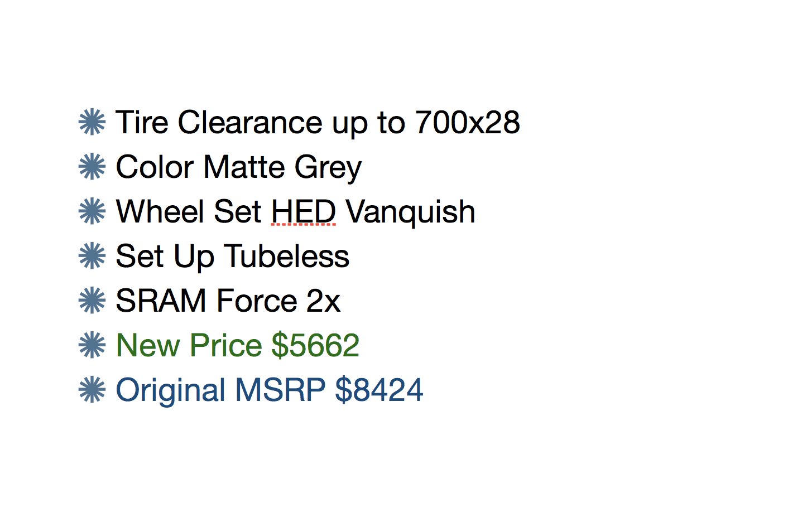Click the word Force

(x=256, y=301)
